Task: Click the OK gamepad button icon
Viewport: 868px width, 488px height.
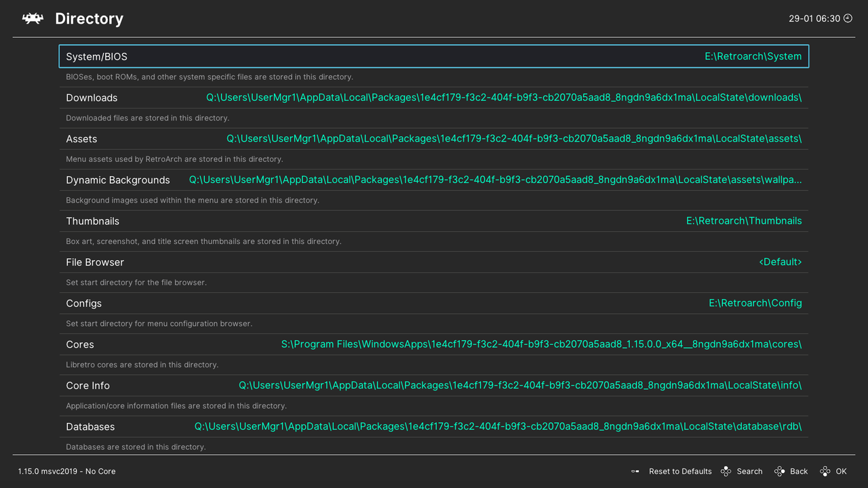Action: click(x=825, y=471)
